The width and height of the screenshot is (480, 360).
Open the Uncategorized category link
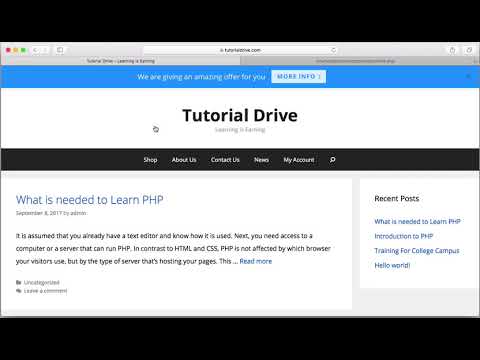pyautogui.click(x=42, y=282)
